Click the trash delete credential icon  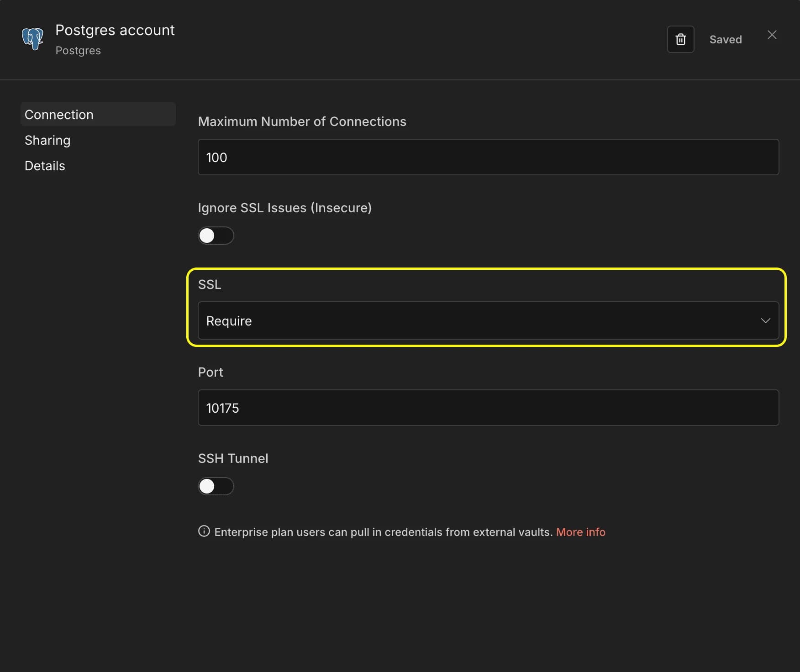(680, 39)
